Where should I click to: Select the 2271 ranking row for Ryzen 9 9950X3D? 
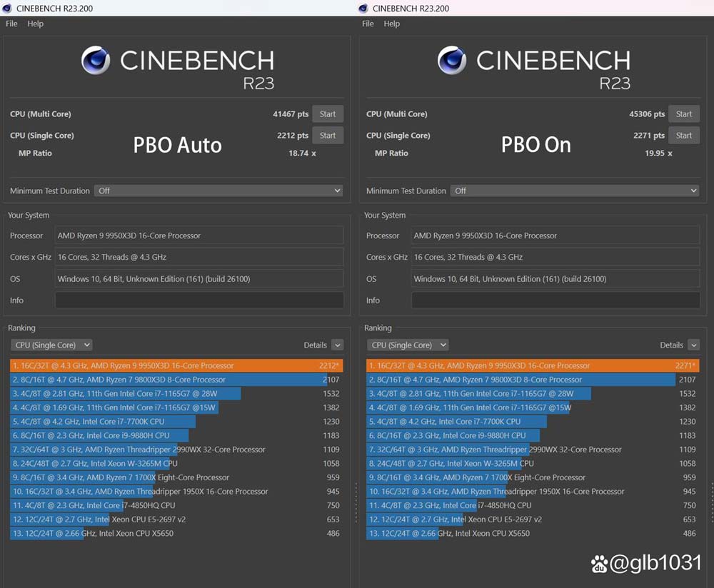click(x=533, y=365)
